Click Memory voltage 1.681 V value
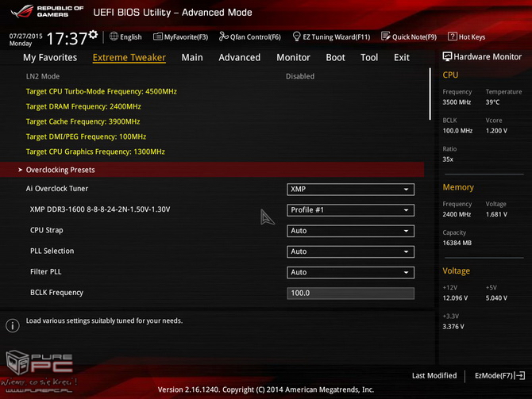Screen dimensions: 532x399 (496, 214)
